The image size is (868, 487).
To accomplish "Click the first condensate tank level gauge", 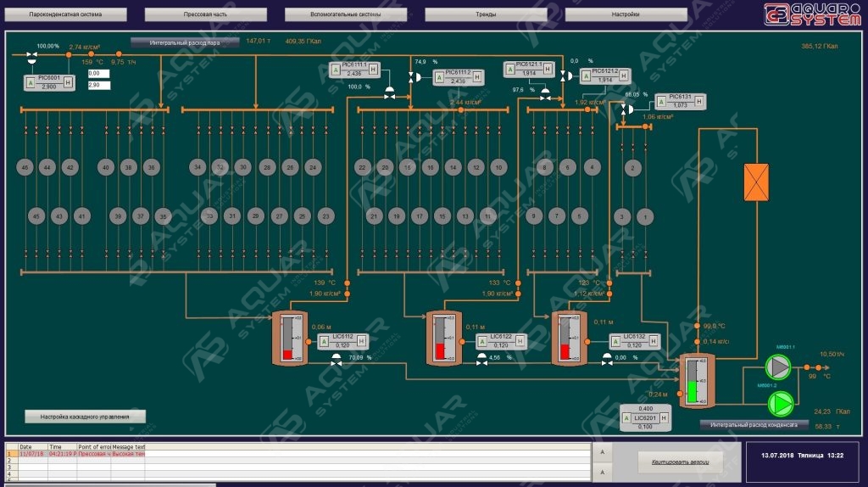I will 291,338.
